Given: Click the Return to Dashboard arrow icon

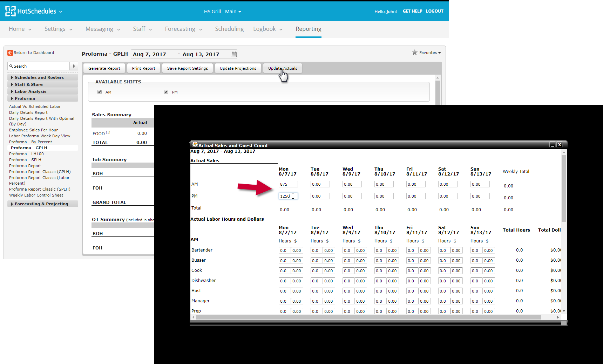Looking at the screenshot, I should click(x=10, y=53).
